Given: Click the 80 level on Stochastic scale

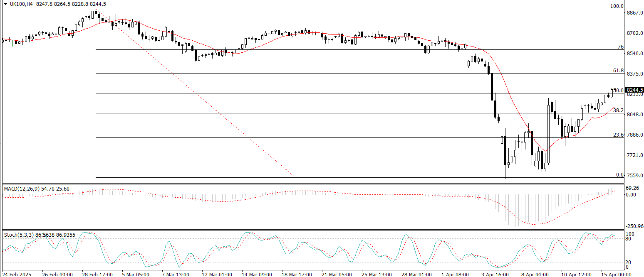Looking at the screenshot, I should click(628, 239).
